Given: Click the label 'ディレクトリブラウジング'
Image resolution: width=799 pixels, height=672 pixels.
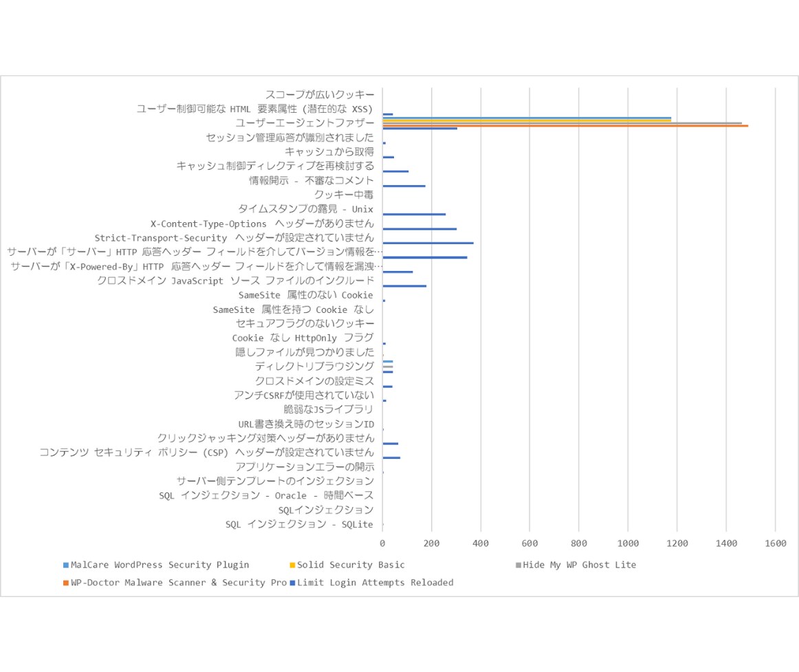Looking at the screenshot, I should 314,367.
